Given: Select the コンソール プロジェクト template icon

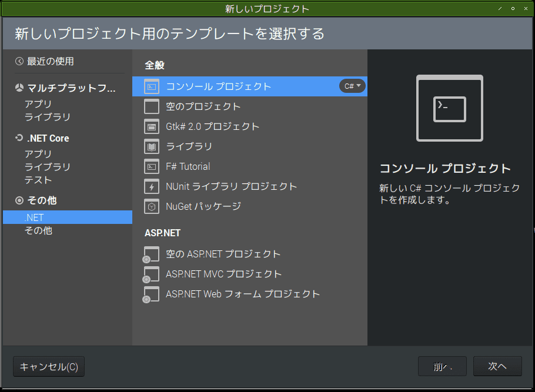Looking at the screenshot, I should 151,86.
